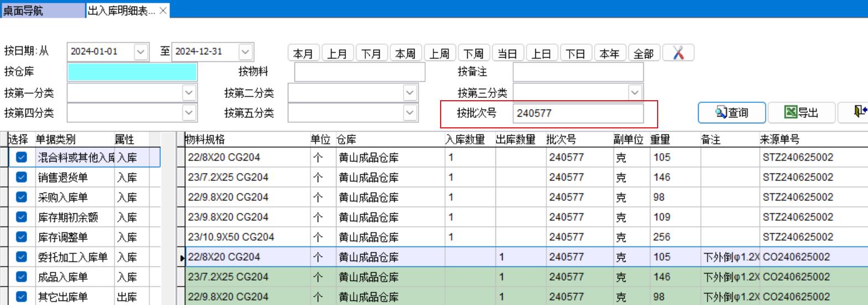
Task: Click the 导出 Excel export button
Action: [x=802, y=113]
